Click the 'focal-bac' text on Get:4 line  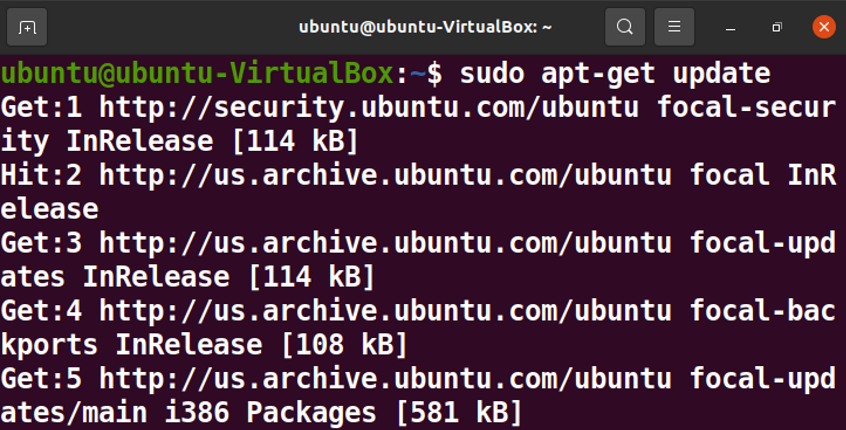762,311
